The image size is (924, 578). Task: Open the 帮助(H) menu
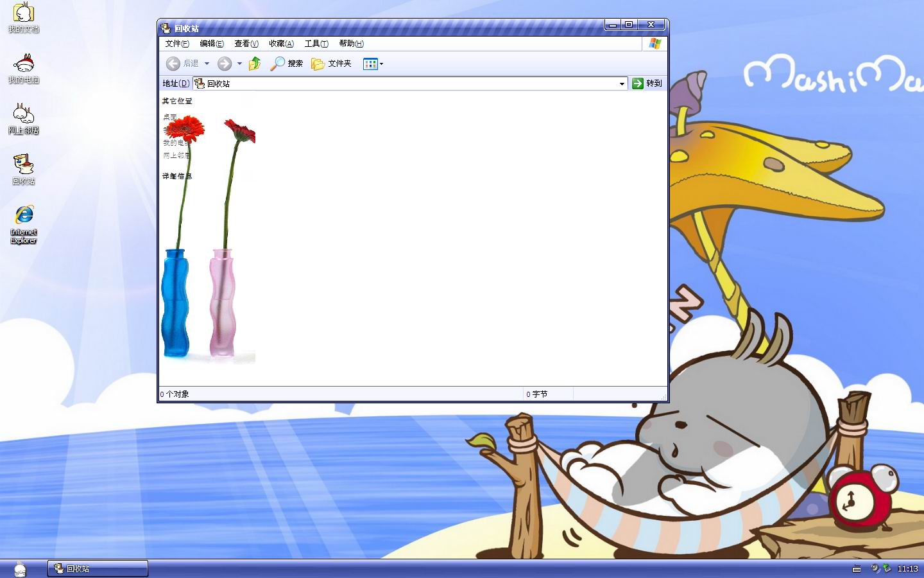click(351, 44)
